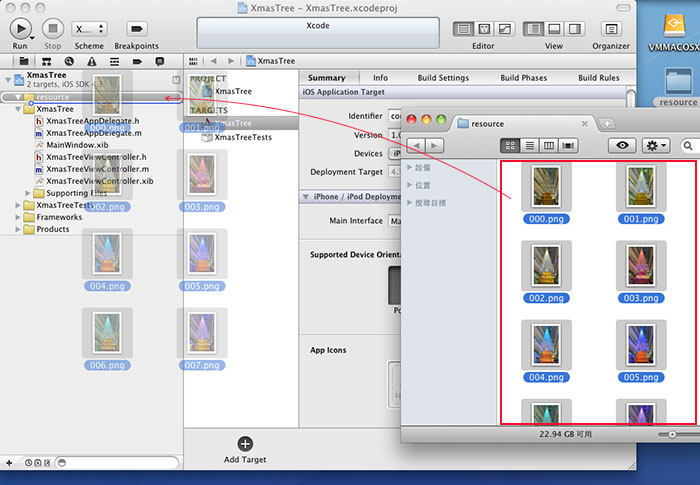Click the Stop button in Xcode toolbar
Screen dimensions: 700x485
click(x=53, y=29)
